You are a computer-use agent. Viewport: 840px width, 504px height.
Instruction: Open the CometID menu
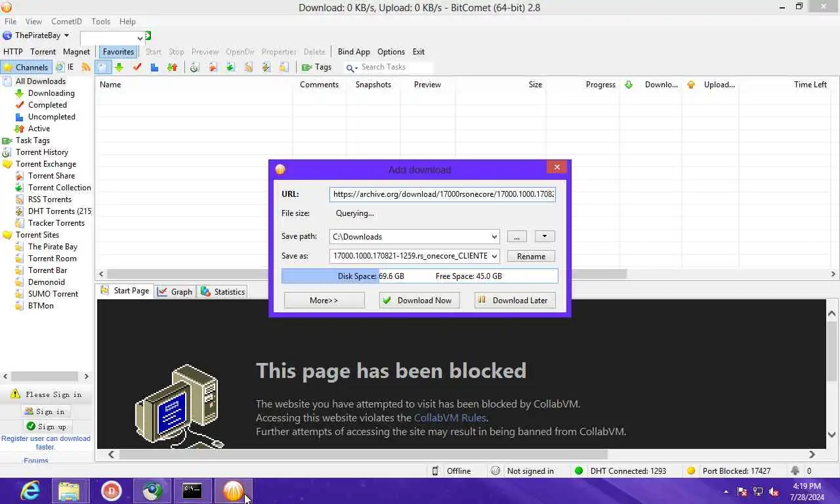[67, 22]
